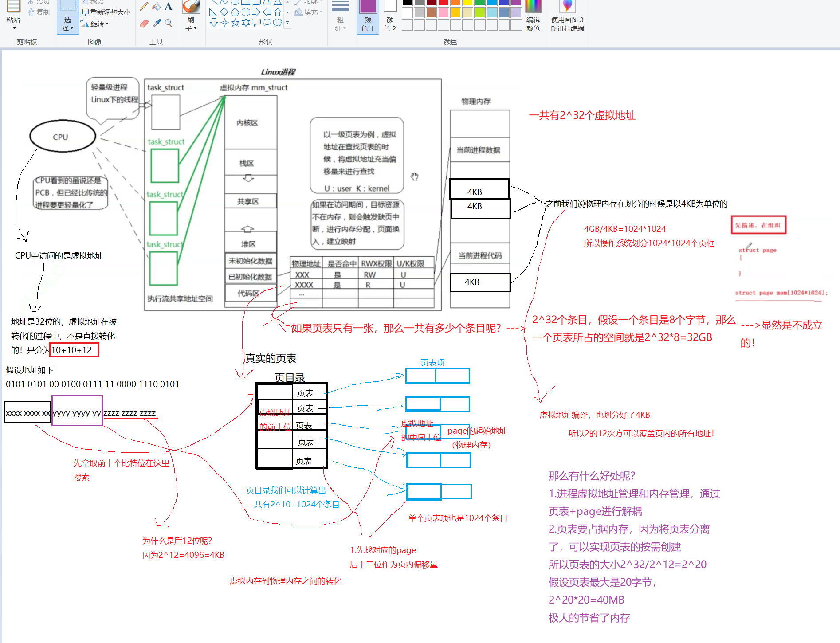The height and width of the screenshot is (643, 840).
Task: Open the 选择 dropdown menu
Action: click(67, 24)
